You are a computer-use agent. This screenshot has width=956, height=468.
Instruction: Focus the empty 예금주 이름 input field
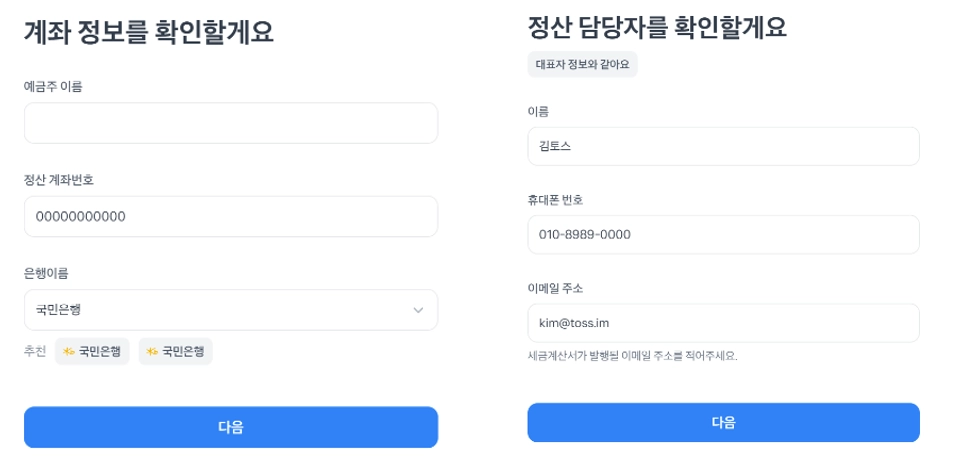pyautogui.click(x=230, y=123)
